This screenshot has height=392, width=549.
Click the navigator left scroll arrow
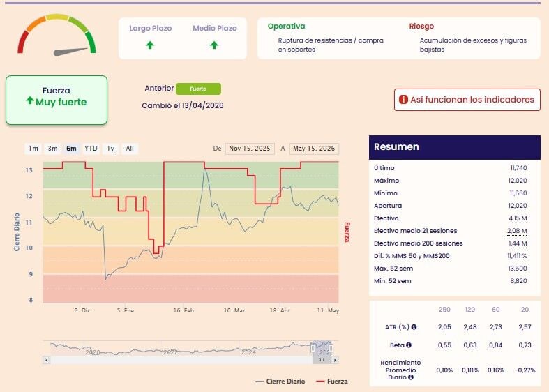click(x=47, y=360)
